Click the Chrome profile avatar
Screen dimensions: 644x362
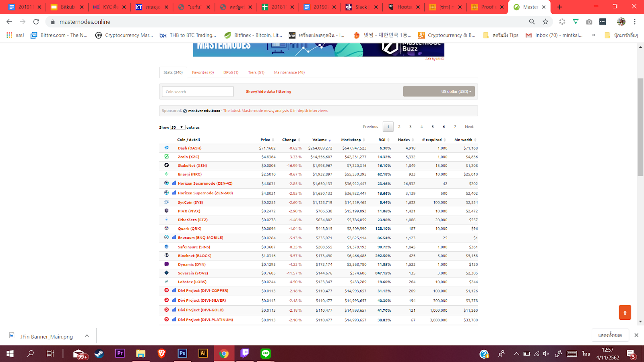click(621, 22)
